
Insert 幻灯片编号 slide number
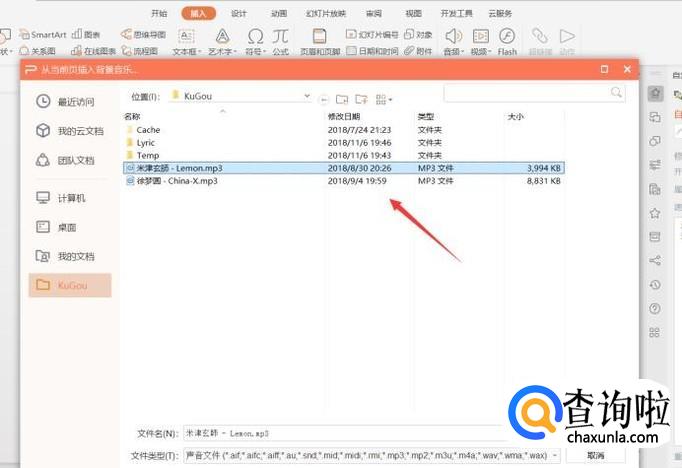(x=372, y=35)
